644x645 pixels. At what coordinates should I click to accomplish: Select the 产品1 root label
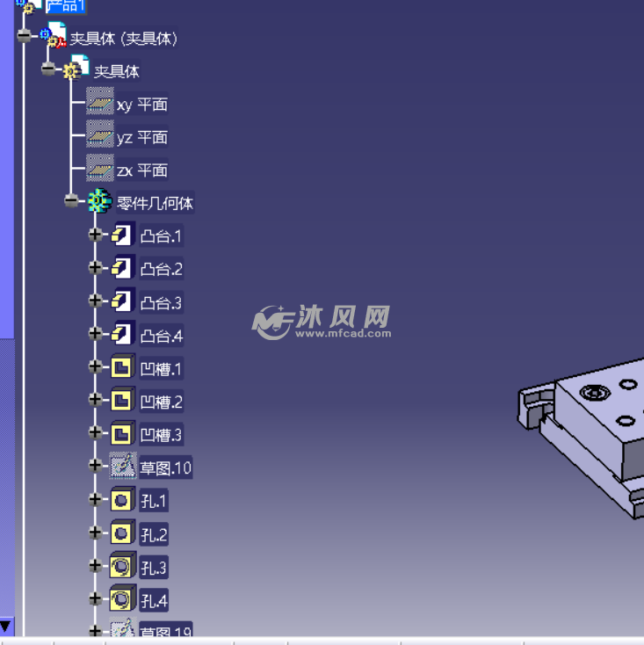65,6
